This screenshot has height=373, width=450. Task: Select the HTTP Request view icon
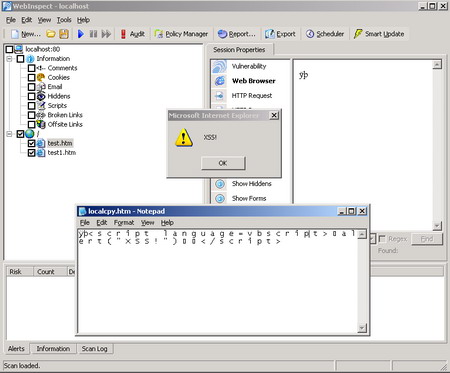220,96
